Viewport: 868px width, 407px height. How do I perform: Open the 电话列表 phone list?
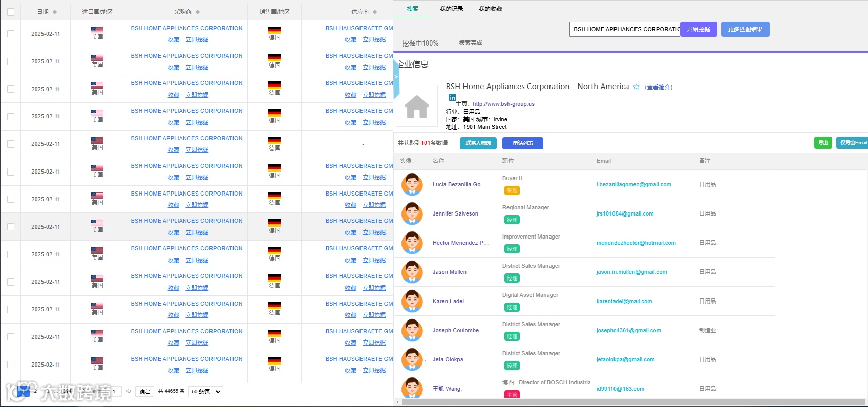point(523,143)
